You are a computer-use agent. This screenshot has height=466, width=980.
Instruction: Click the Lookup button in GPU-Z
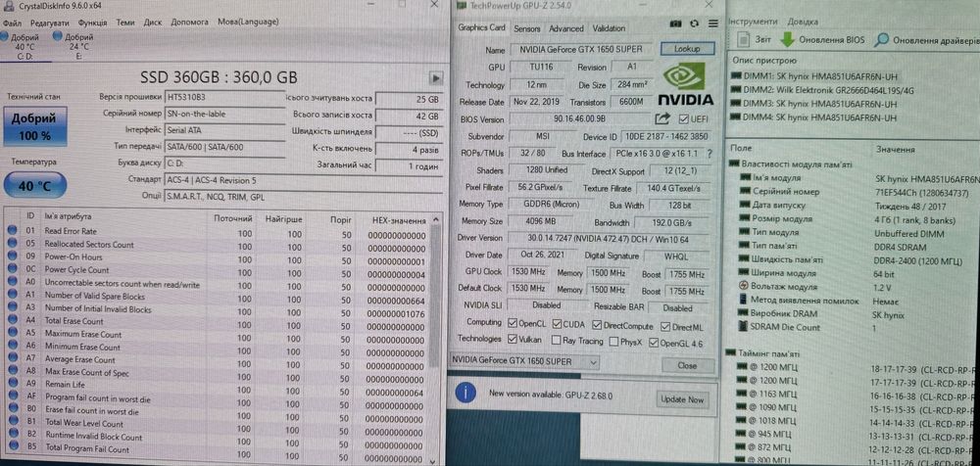pos(687,48)
